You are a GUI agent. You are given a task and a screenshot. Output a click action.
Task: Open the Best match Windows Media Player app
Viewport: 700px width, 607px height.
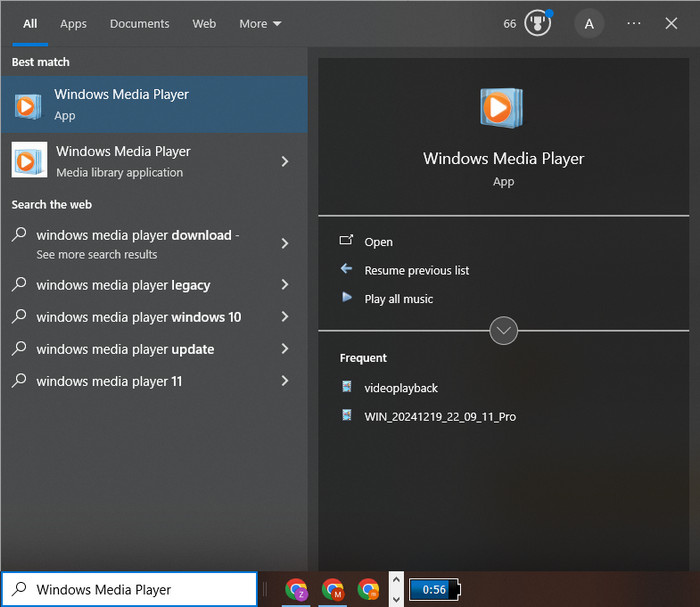[154, 104]
